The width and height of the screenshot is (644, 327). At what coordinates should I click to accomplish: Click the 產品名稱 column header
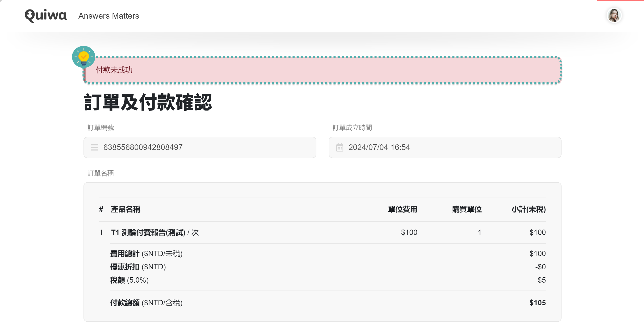[126, 209]
